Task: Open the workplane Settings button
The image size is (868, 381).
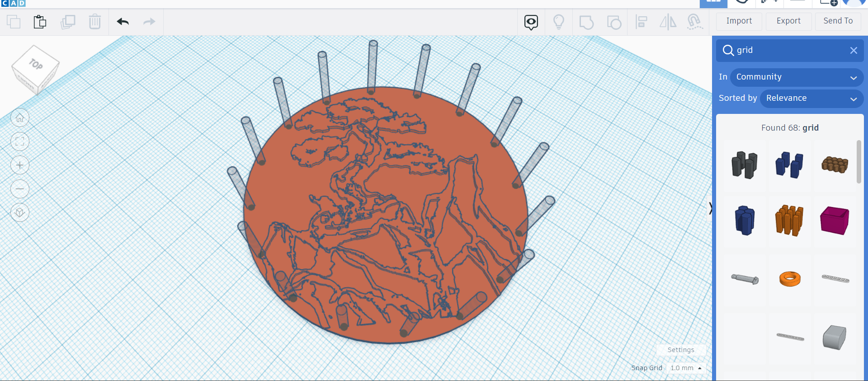Action: click(x=681, y=350)
